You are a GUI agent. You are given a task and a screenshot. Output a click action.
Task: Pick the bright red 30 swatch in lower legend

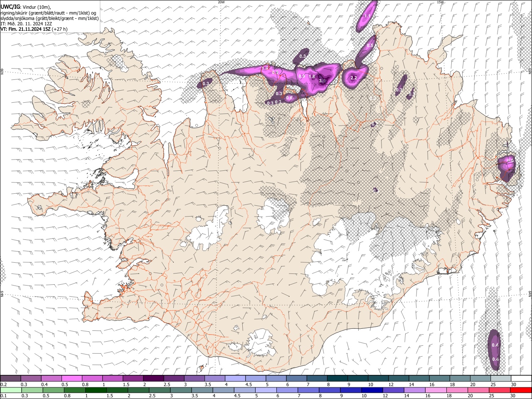[x=521, y=390]
